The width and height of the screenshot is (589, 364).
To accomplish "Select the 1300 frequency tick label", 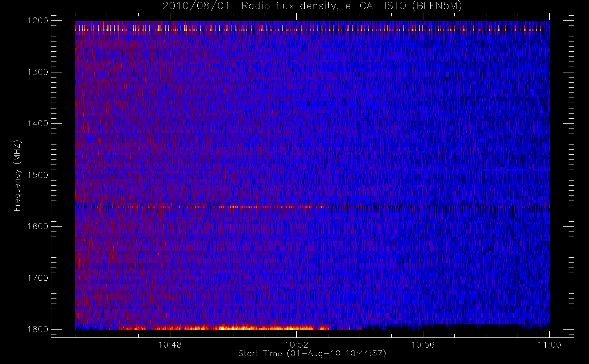I will [38, 72].
